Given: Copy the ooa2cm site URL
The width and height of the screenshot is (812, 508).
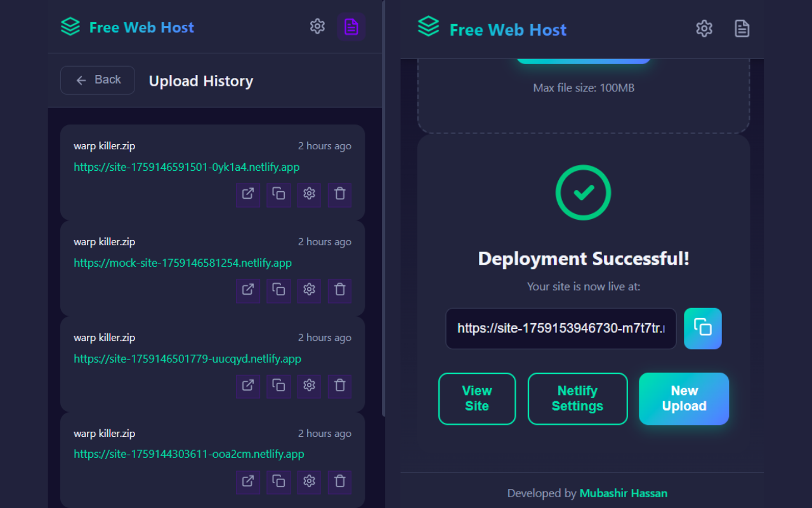Looking at the screenshot, I should pyautogui.click(x=278, y=482).
